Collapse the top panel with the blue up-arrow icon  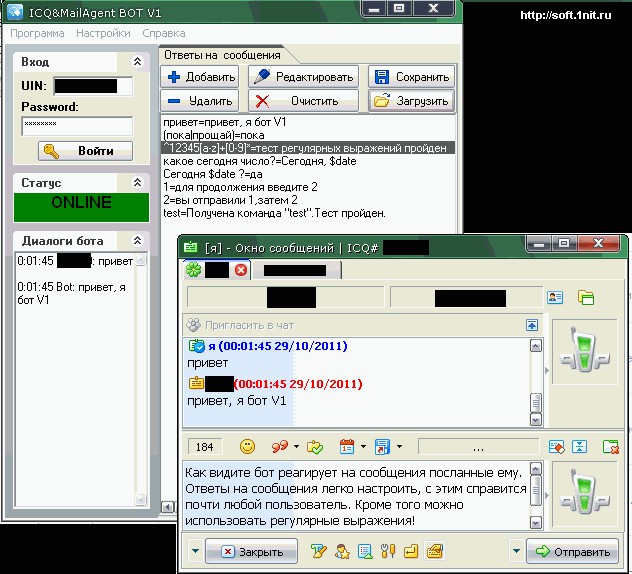tap(532, 325)
